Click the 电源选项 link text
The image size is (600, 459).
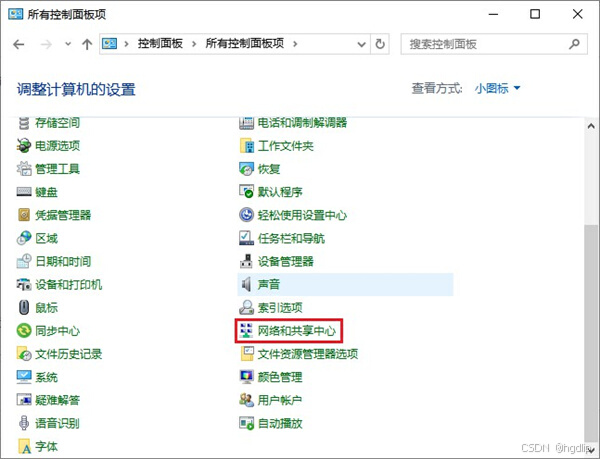57,146
